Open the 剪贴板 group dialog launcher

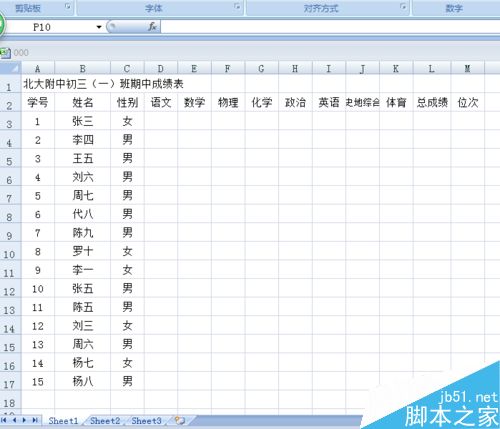pos(68,6)
